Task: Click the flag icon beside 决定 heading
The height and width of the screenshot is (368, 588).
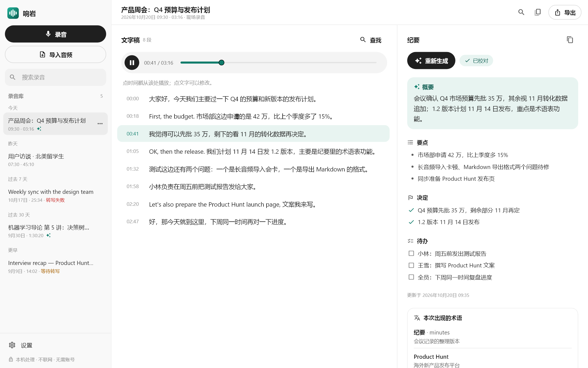Action: coord(411,198)
